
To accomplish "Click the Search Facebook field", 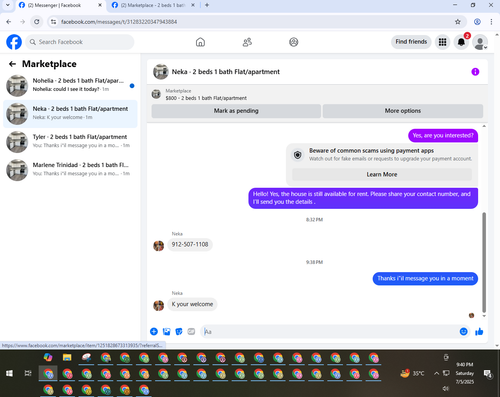I will pos(80,42).
